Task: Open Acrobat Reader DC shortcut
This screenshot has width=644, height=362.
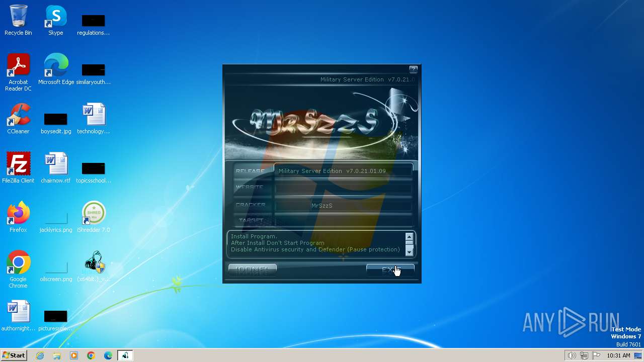Action: pos(18,73)
